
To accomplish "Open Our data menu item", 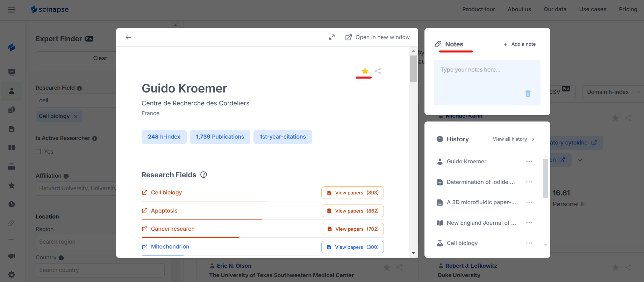I will tap(555, 9).
